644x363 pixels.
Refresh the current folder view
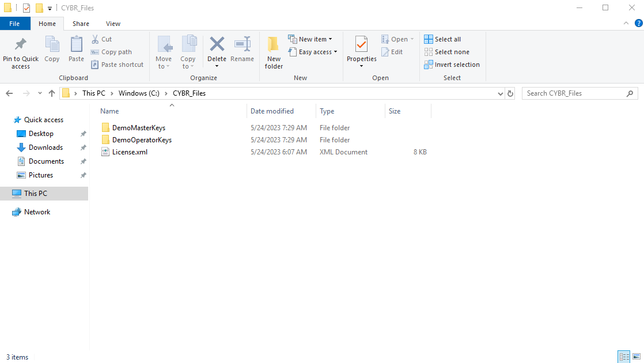pos(510,93)
